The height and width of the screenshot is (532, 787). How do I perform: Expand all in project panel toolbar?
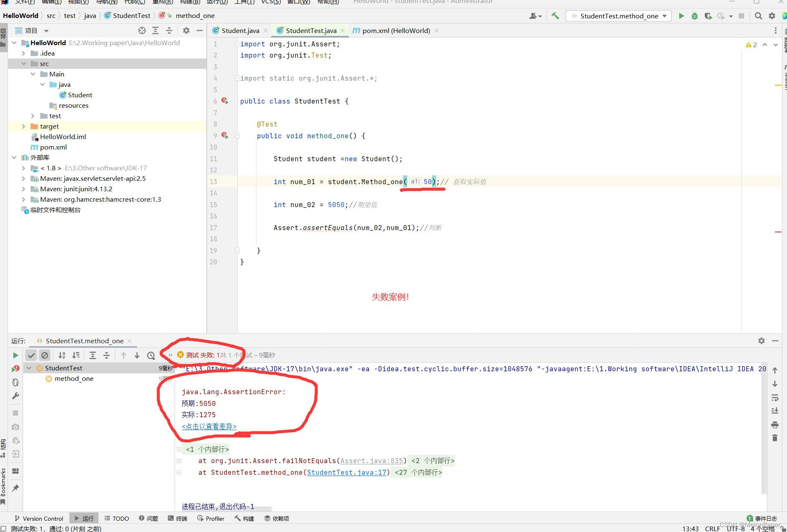(155, 30)
